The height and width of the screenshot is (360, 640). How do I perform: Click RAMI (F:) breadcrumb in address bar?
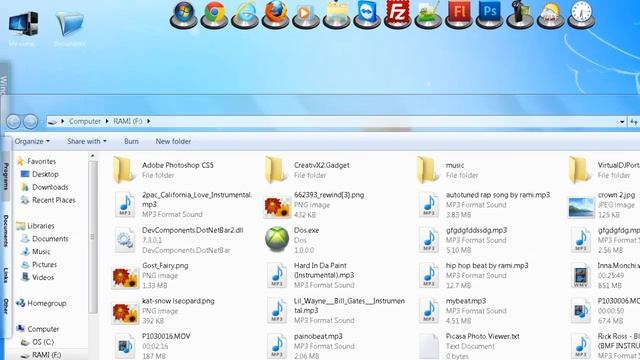[x=128, y=121]
